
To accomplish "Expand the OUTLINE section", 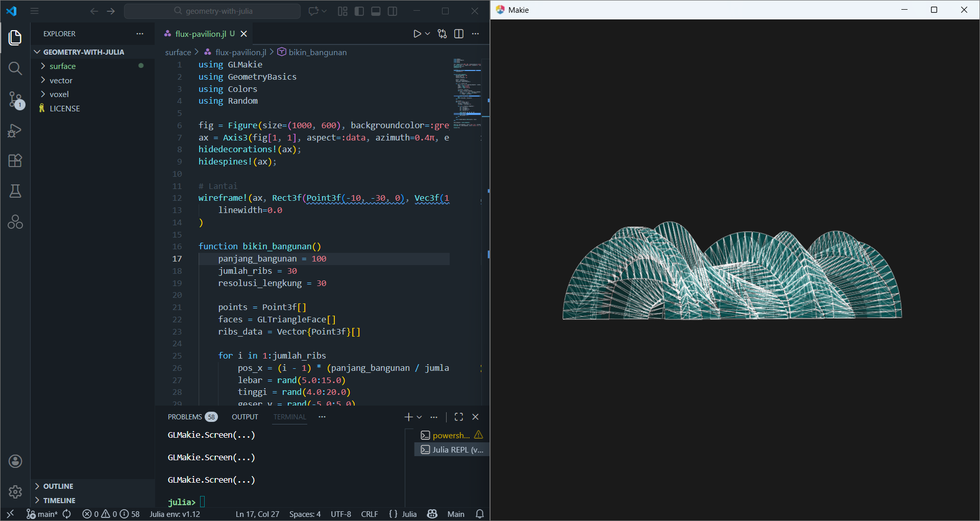I will pyautogui.click(x=58, y=486).
